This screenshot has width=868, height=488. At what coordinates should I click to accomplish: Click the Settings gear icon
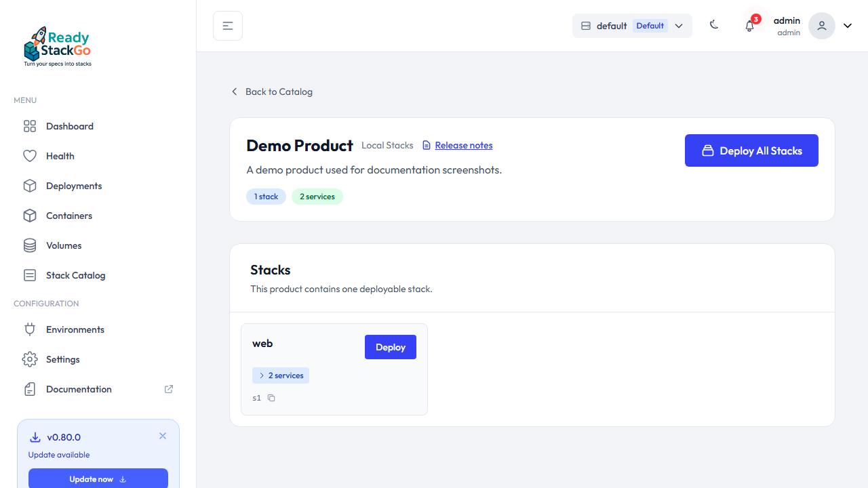30,359
